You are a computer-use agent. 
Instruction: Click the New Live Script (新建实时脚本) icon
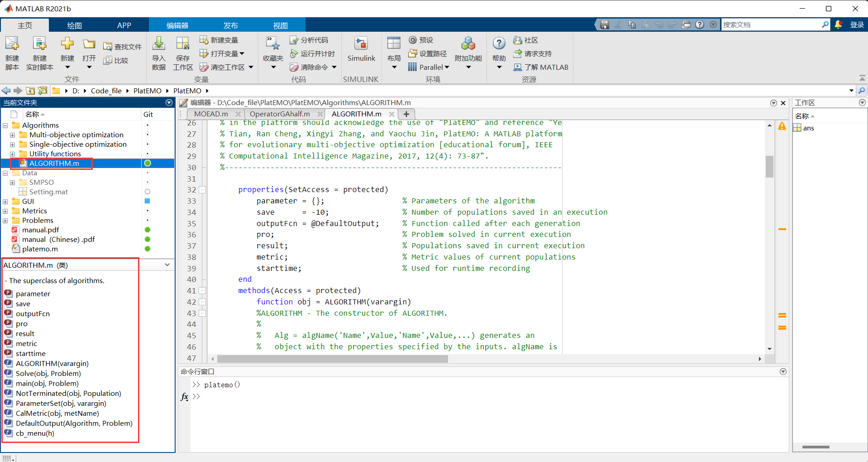[40, 43]
